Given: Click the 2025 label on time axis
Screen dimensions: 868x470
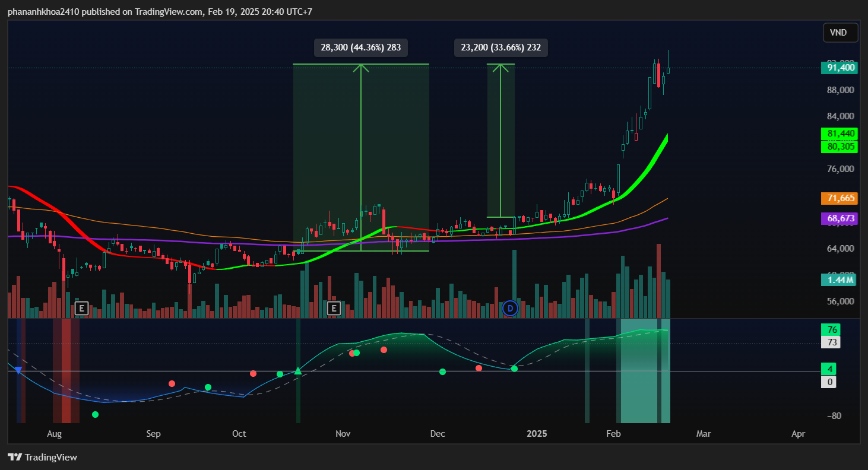Looking at the screenshot, I should point(539,434).
